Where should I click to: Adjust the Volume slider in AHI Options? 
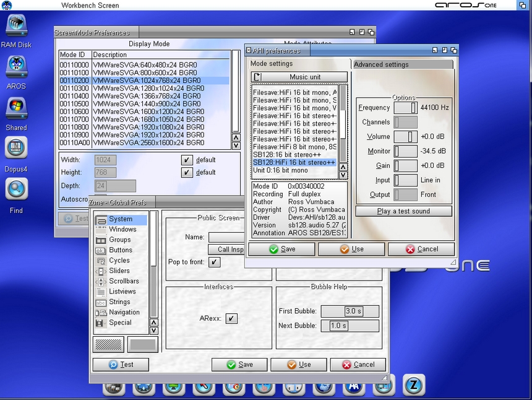point(405,136)
